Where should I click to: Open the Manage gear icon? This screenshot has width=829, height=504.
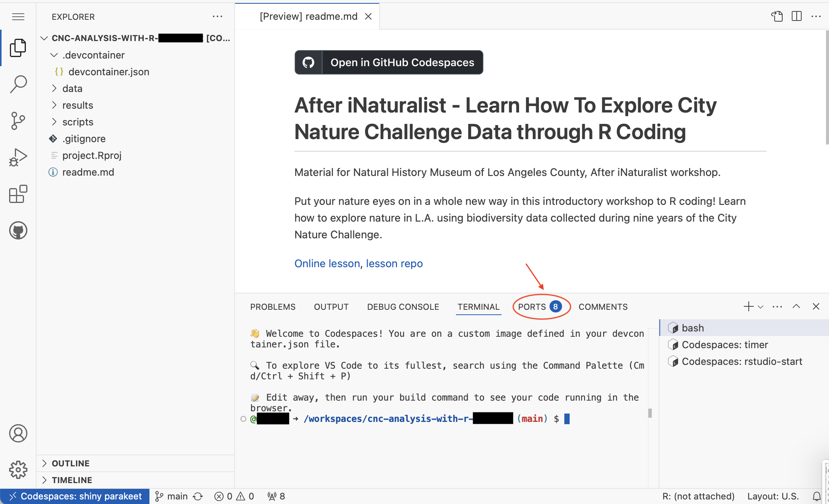point(18,470)
